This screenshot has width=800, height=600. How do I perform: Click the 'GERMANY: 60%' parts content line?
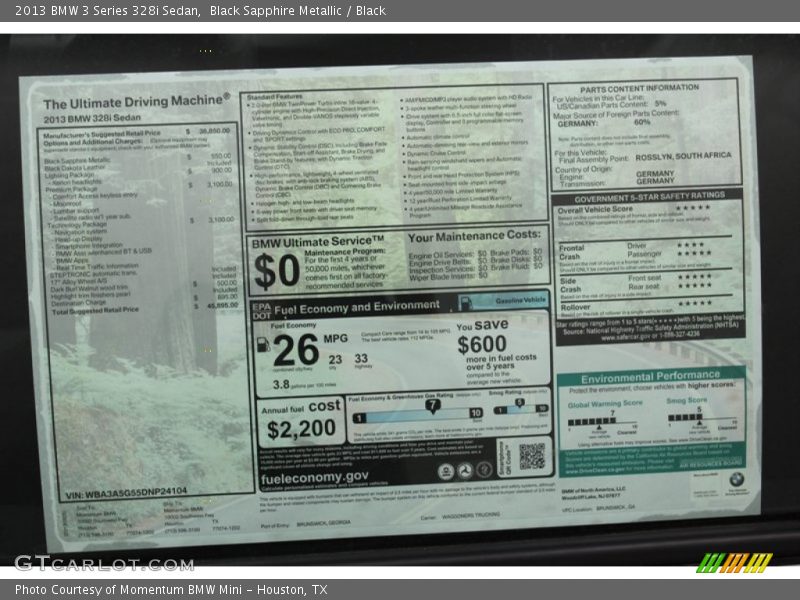click(604, 123)
